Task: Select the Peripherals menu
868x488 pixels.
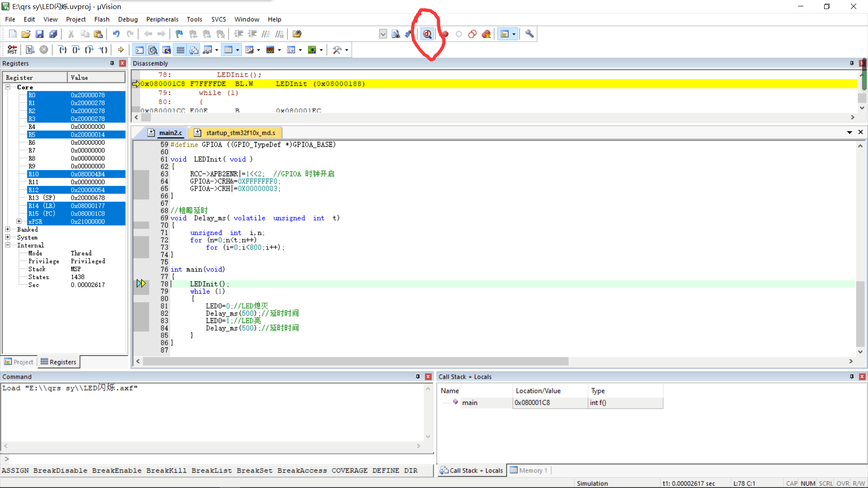Action: pyautogui.click(x=161, y=19)
